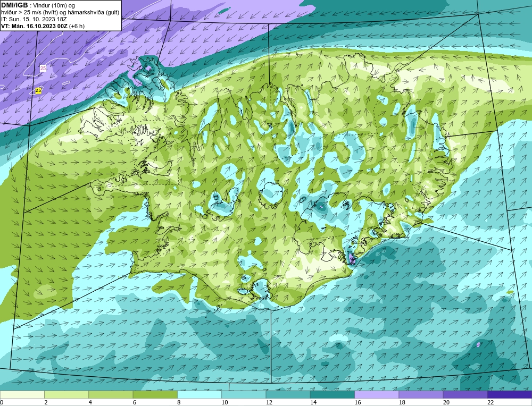Click the legend number 6

(x=135, y=402)
